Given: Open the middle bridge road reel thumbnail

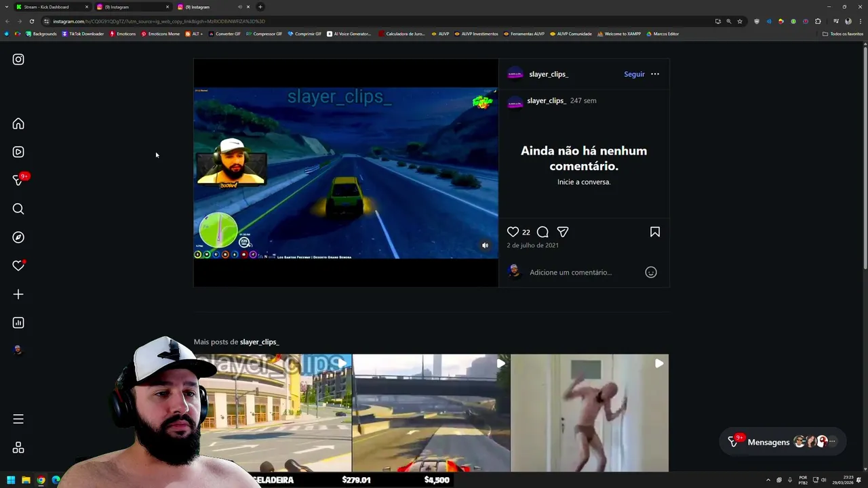Looking at the screenshot, I should (x=431, y=413).
